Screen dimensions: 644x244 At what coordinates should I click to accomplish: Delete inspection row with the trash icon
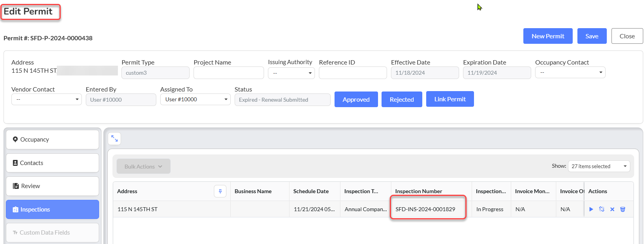tap(622, 209)
